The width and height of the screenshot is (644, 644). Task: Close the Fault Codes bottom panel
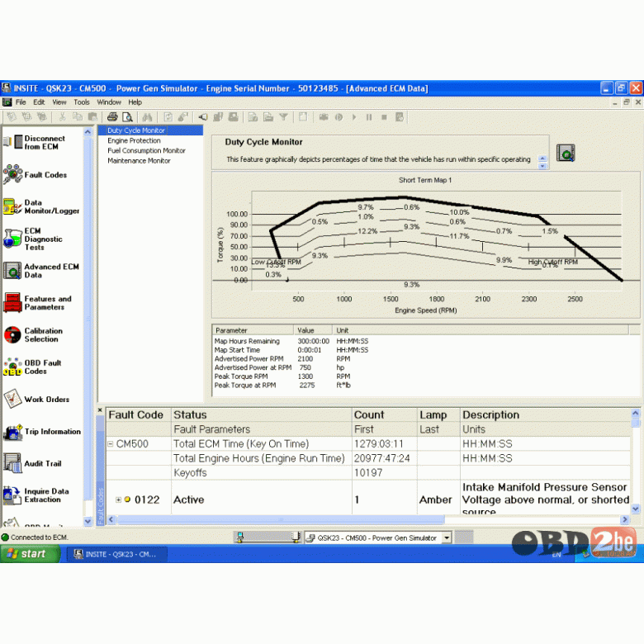(x=100, y=410)
